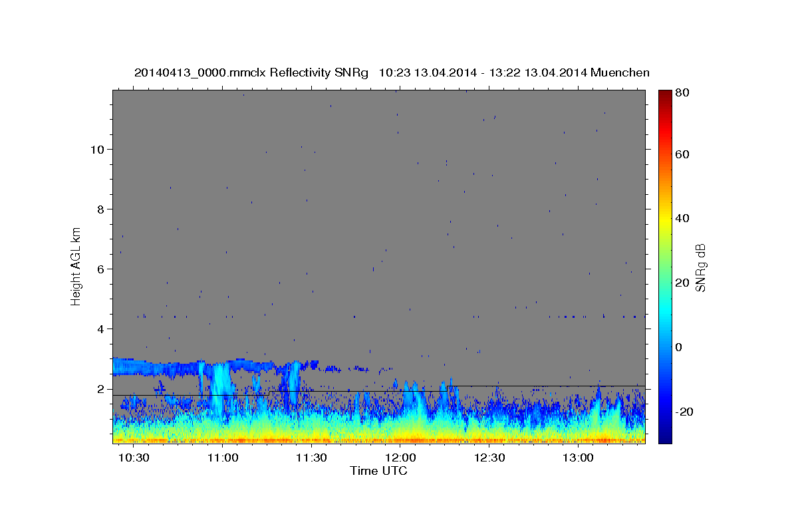Click the colorbar value 80

point(684,93)
